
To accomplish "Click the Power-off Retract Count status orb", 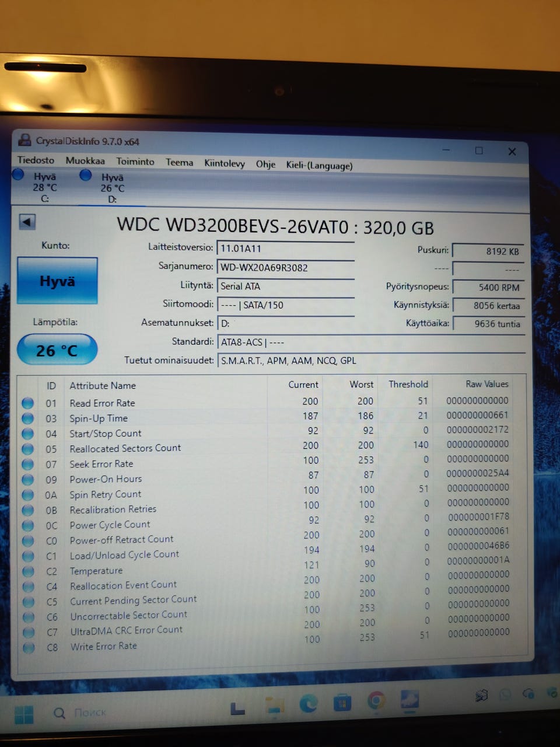I will coord(27,540).
